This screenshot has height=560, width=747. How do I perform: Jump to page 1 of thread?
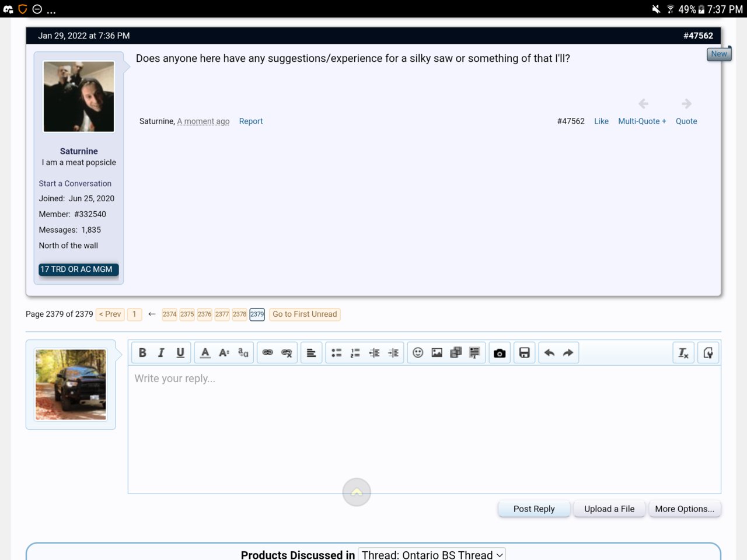(134, 314)
